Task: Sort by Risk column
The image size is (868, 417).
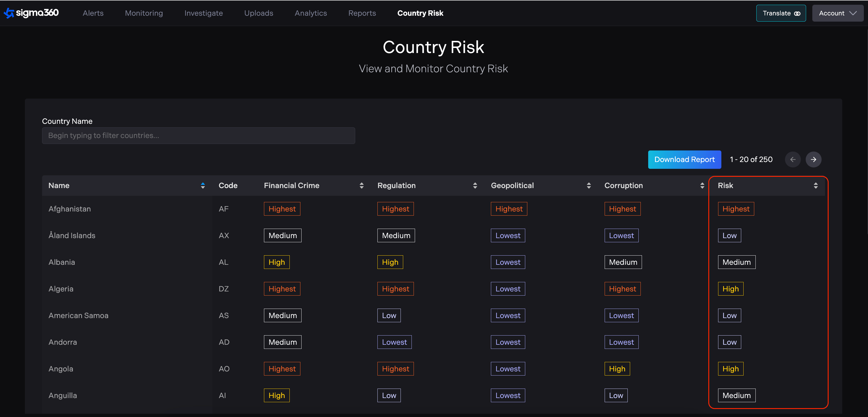Action: tap(816, 185)
